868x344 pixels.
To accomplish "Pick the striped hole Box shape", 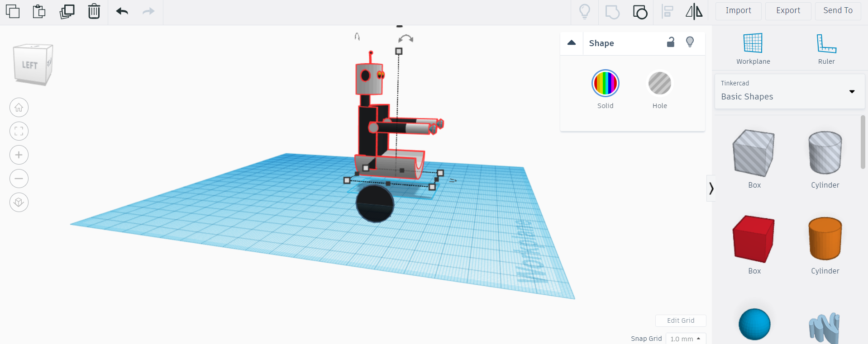I will [754, 153].
